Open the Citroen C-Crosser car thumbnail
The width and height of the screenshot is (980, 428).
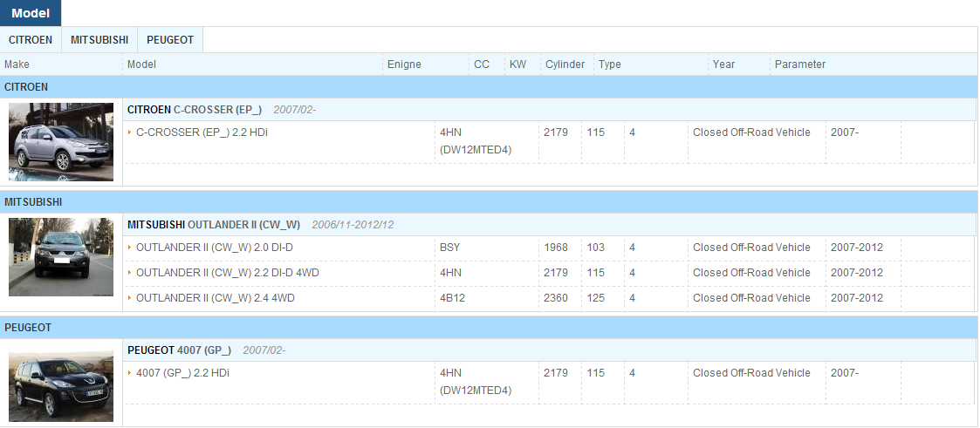tap(61, 141)
